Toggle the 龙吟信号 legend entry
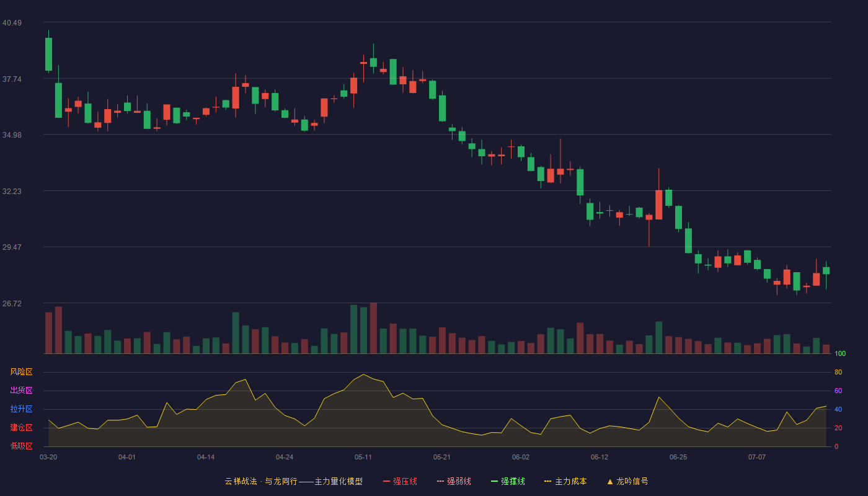Screen dimensions: 868x496 (x=627, y=481)
